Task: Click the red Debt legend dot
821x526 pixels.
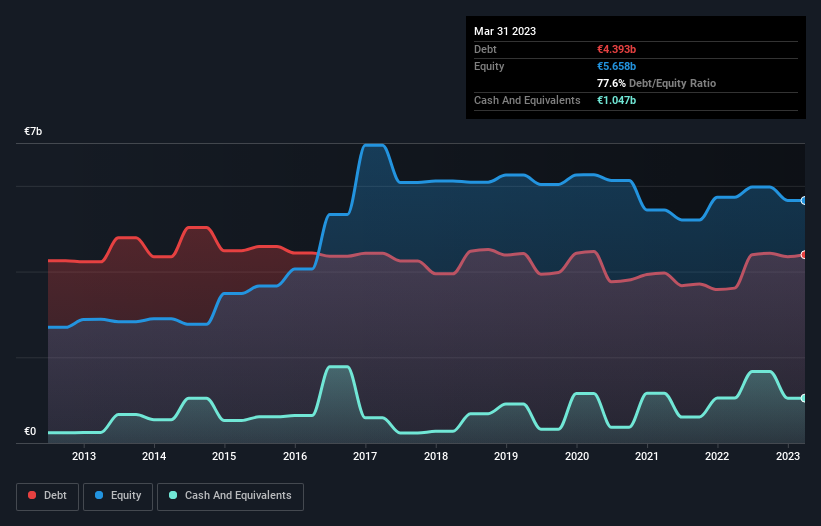Action: pyautogui.click(x=32, y=495)
